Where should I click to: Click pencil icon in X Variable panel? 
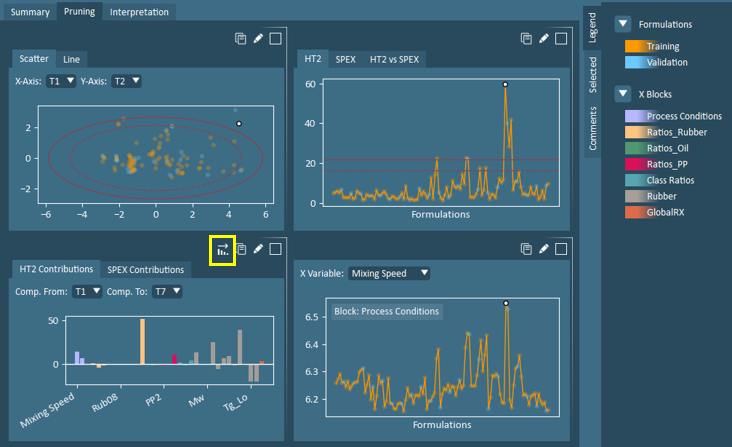[x=544, y=249]
